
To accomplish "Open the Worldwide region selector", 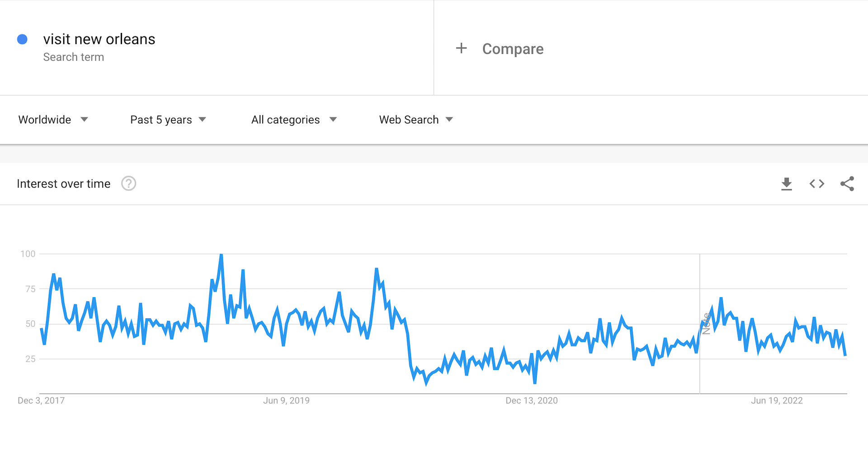I will [x=45, y=120].
